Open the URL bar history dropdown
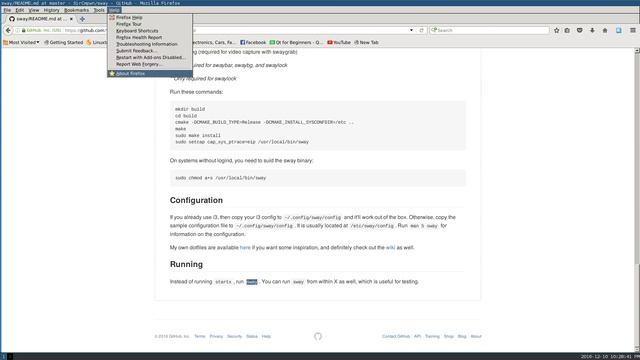640x360 pixels. click(x=411, y=30)
